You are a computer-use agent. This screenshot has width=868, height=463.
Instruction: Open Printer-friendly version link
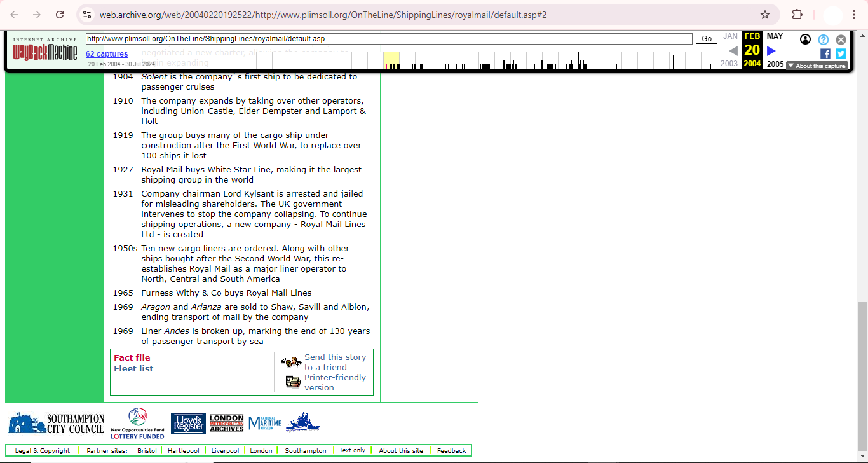335,382
